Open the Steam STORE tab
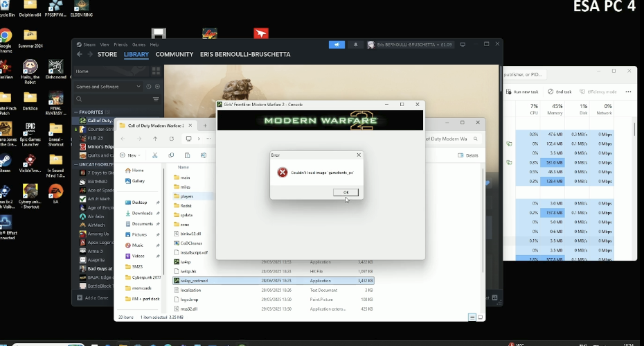644x346 pixels. click(107, 54)
